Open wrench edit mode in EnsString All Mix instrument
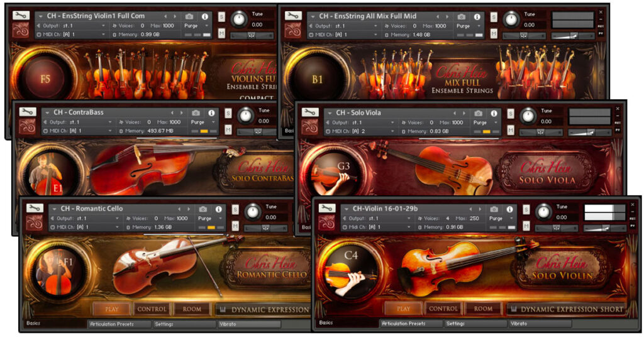Screen dimensions: 644x338 293,16
